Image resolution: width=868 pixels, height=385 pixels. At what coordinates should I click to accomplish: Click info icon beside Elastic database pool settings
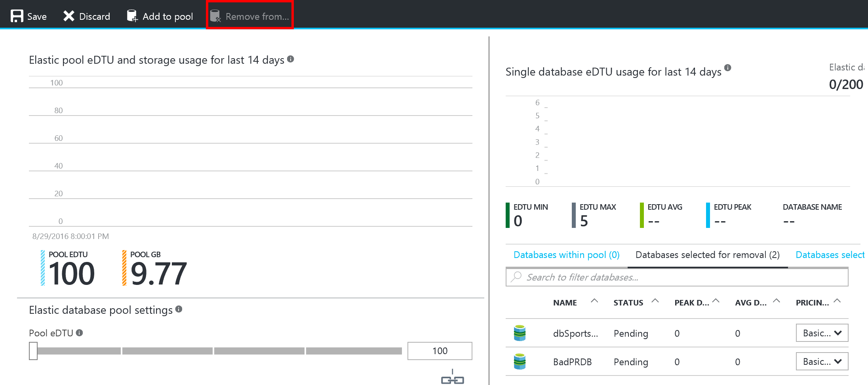[179, 309]
